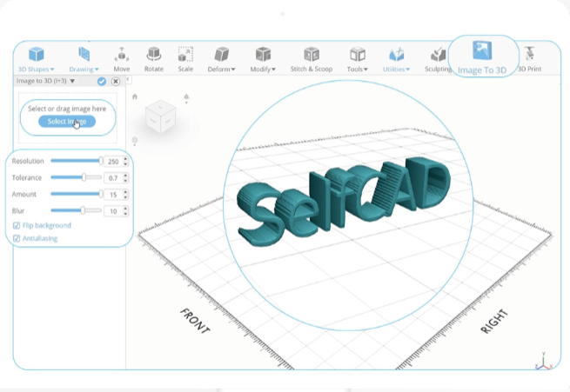Click the Select Image button
570x392 pixels.
(67, 121)
